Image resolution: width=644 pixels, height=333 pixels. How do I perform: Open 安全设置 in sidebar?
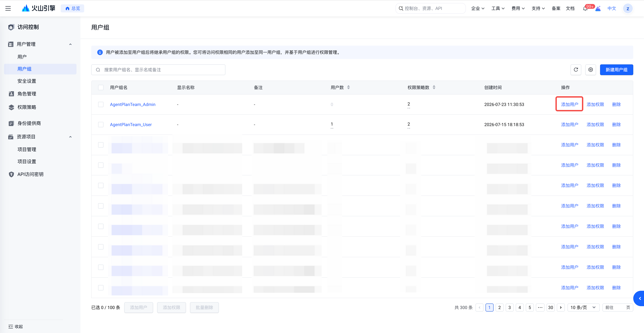click(x=27, y=81)
